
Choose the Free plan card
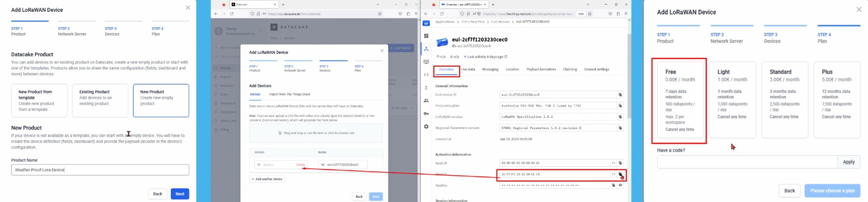[x=680, y=100]
